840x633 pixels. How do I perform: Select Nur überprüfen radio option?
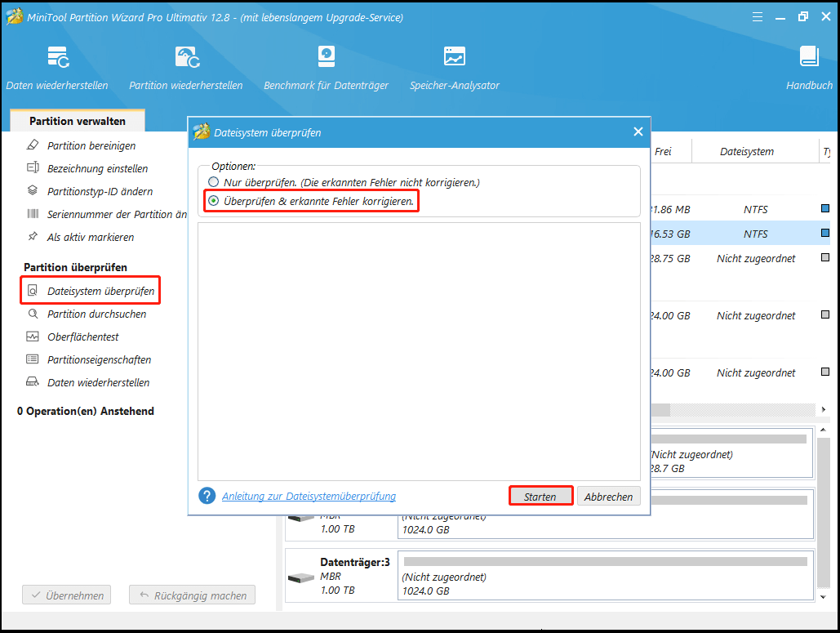(213, 181)
